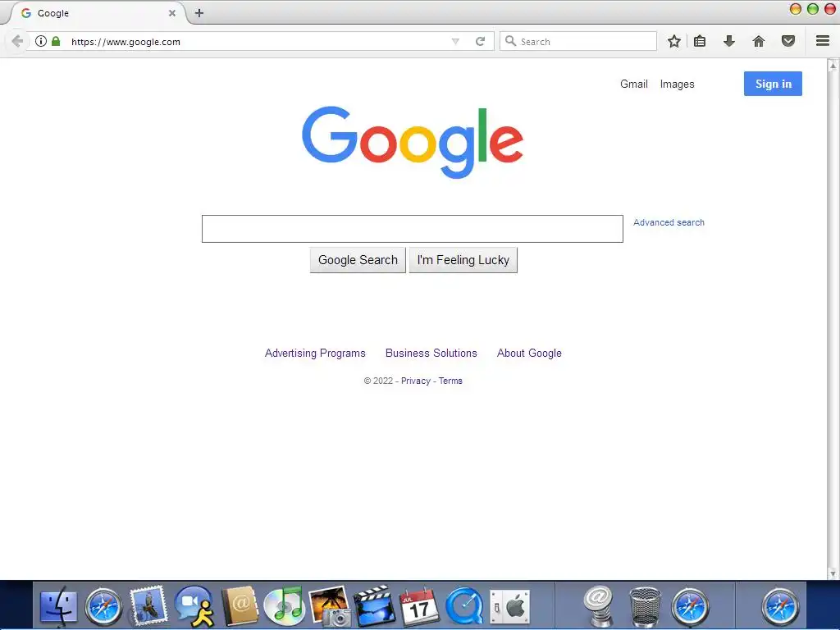Open the Terms link

tap(450, 381)
